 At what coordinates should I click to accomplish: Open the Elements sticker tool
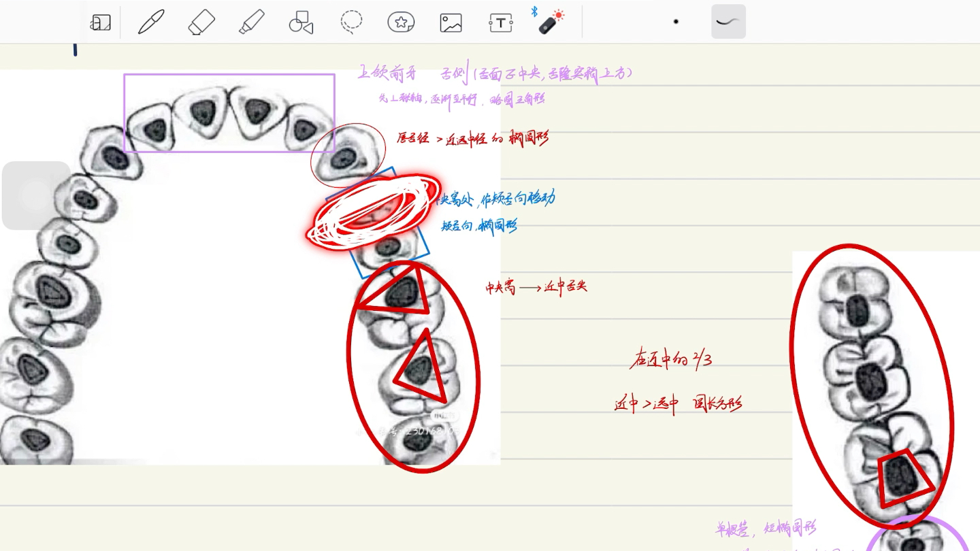401,22
